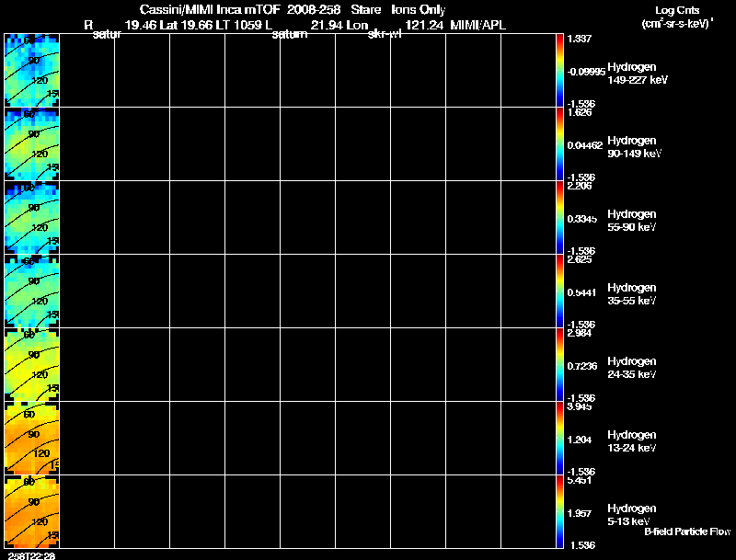
Task: Click the colorbar maximum value 1.626
Action: pyautogui.click(x=580, y=112)
